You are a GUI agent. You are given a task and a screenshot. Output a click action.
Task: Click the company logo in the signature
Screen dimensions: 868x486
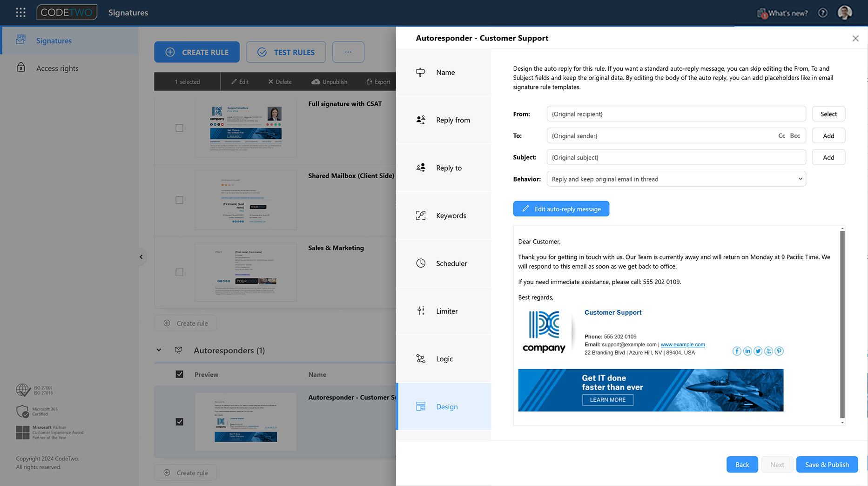coord(544,332)
